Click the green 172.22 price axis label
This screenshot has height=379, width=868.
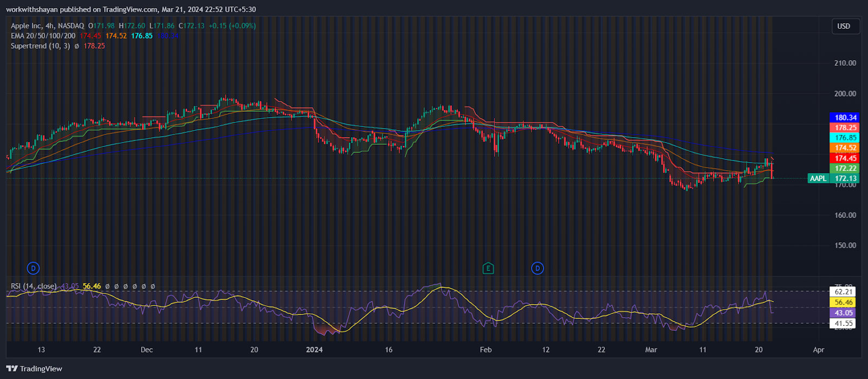pos(845,169)
